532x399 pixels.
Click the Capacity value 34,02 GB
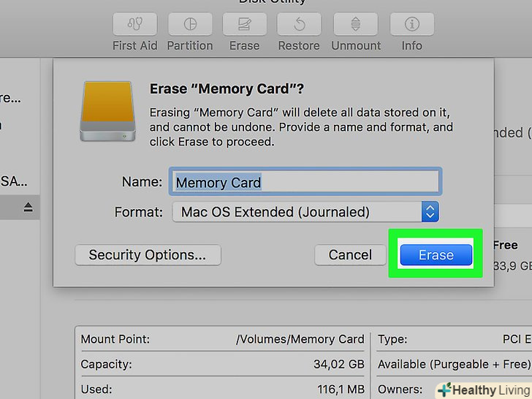click(x=338, y=364)
